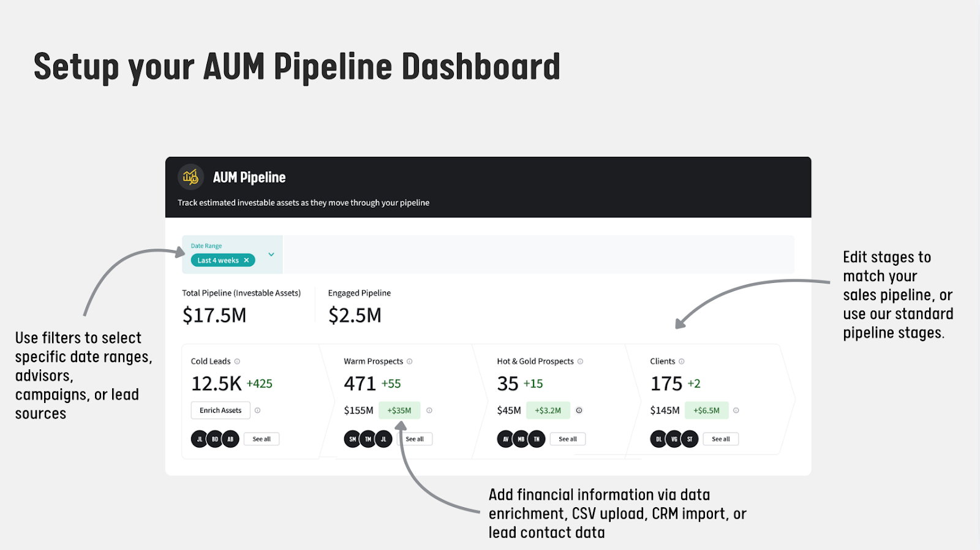980x550 pixels.
Task: Expand the Date Range dropdown chevron
Action: 271,255
